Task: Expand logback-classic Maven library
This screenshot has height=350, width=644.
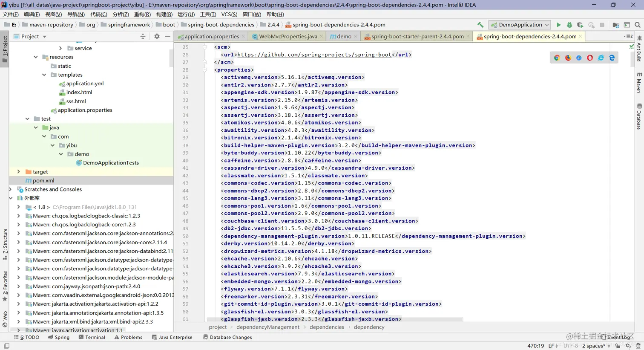Action: point(18,216)
